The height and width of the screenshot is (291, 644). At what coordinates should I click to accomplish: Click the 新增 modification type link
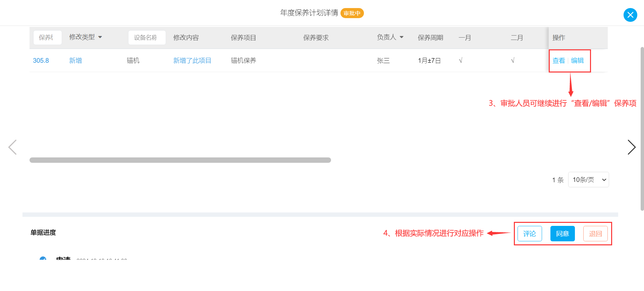pyautogui.click(x=75, y=60)
